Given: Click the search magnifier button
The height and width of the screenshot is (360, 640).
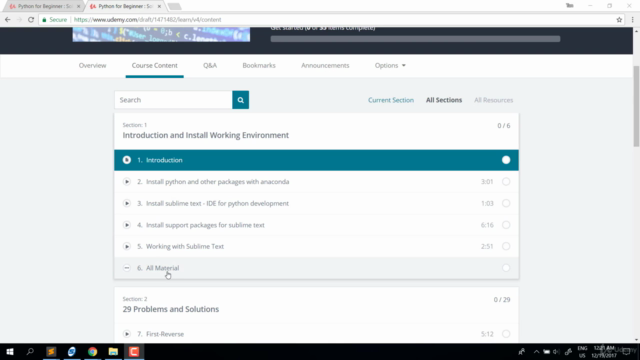Looking at the screenshot, I should 240,100.
